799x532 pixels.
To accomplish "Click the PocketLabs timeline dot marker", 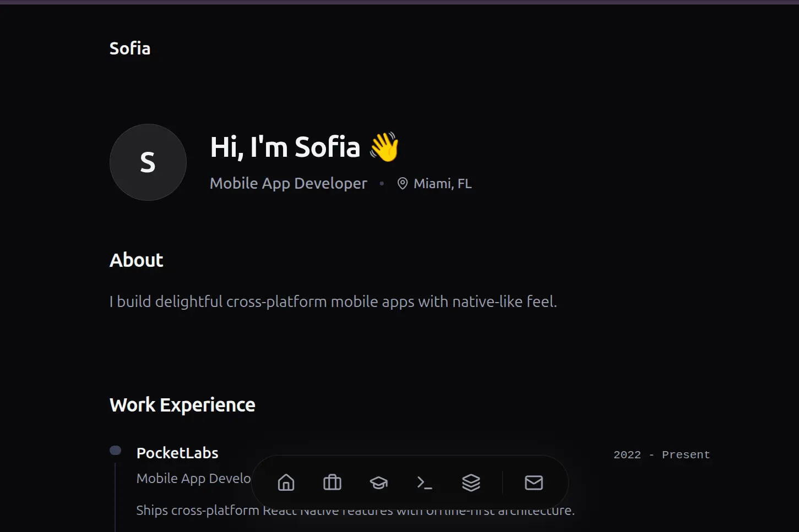I will [x=116, y=451].
